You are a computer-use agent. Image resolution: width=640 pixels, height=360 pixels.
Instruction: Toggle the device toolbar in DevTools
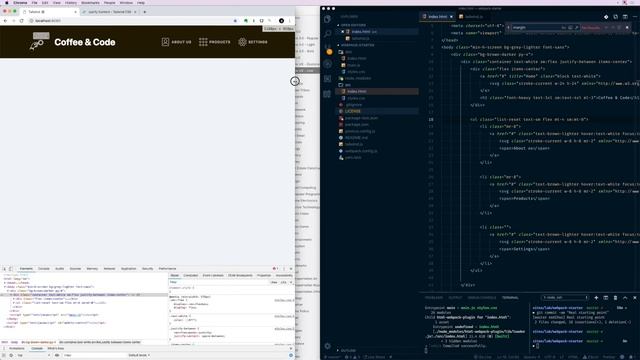click(x=11, y=269)
